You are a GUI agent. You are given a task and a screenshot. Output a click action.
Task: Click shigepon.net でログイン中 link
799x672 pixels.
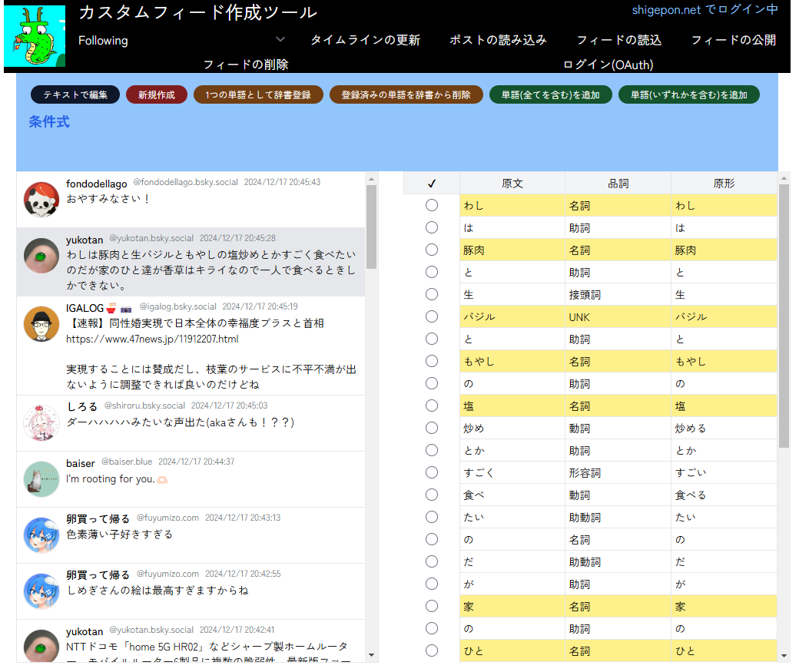click(x=705, y=10)
